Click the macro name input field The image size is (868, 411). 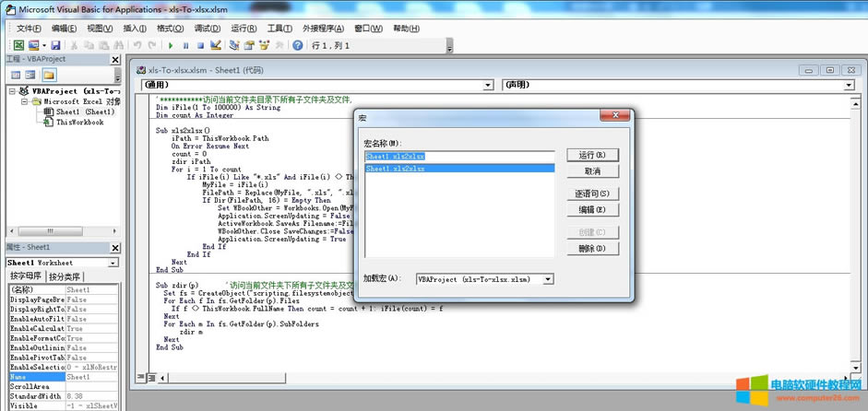(x=458, y=156)
